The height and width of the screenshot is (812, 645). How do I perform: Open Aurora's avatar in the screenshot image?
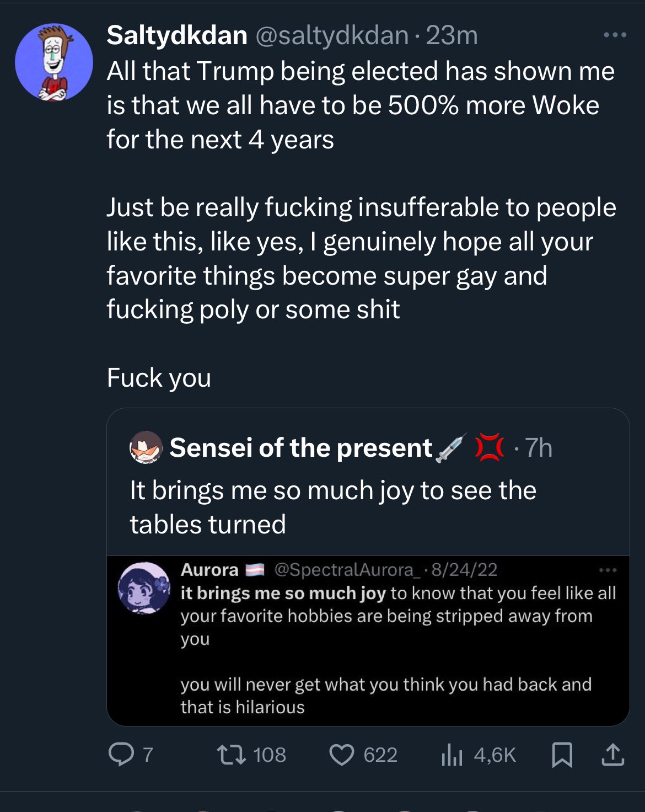(x=144, y=588)
